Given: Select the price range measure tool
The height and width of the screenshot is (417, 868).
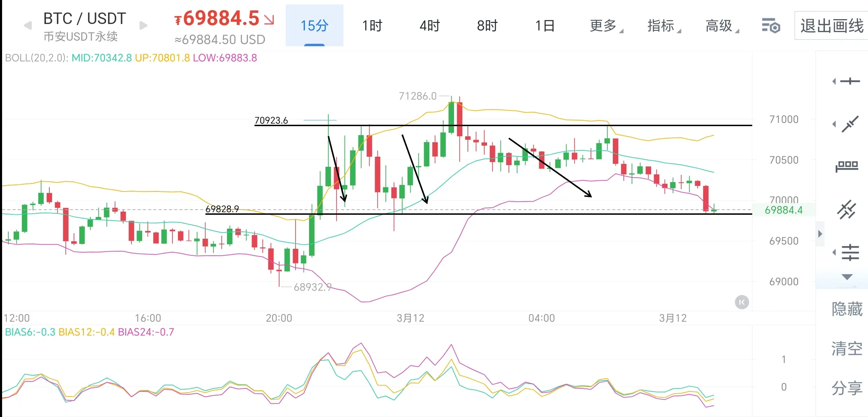Looking at the screenshot, I should point(847,166).
